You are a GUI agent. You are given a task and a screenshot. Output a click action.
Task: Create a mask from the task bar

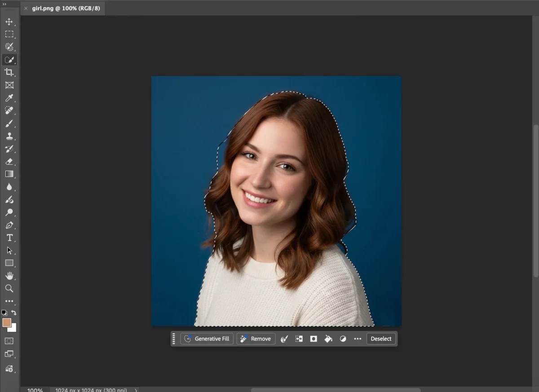(x=313, y=339)
